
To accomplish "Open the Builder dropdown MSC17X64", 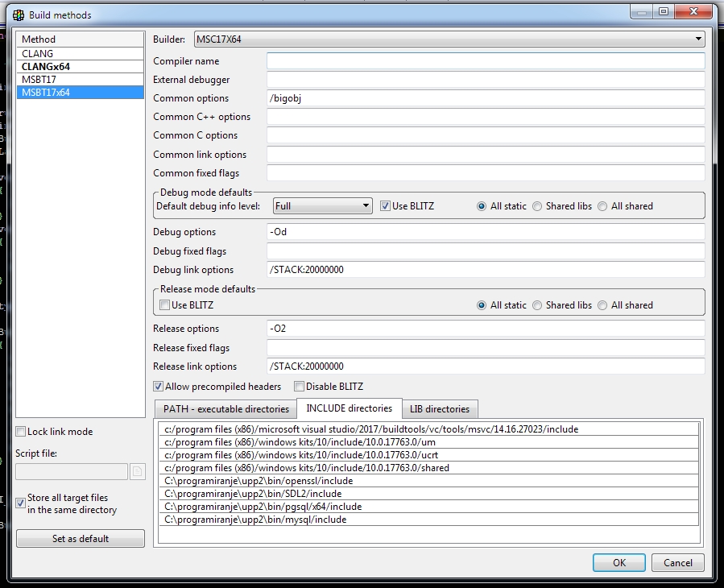I will tap(449, 39).
